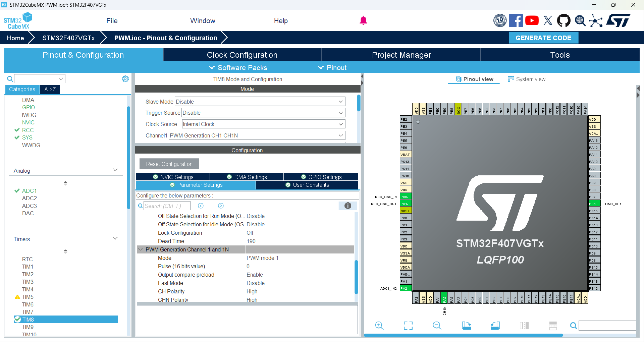Open the GitHub page via toolbar icon
The width and height of the screenshot is (644, 342).
point(563,20)
